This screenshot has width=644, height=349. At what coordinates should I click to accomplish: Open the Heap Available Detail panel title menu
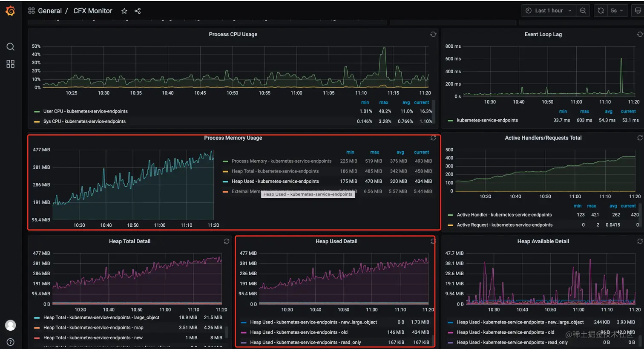click(x=543, y=242)
